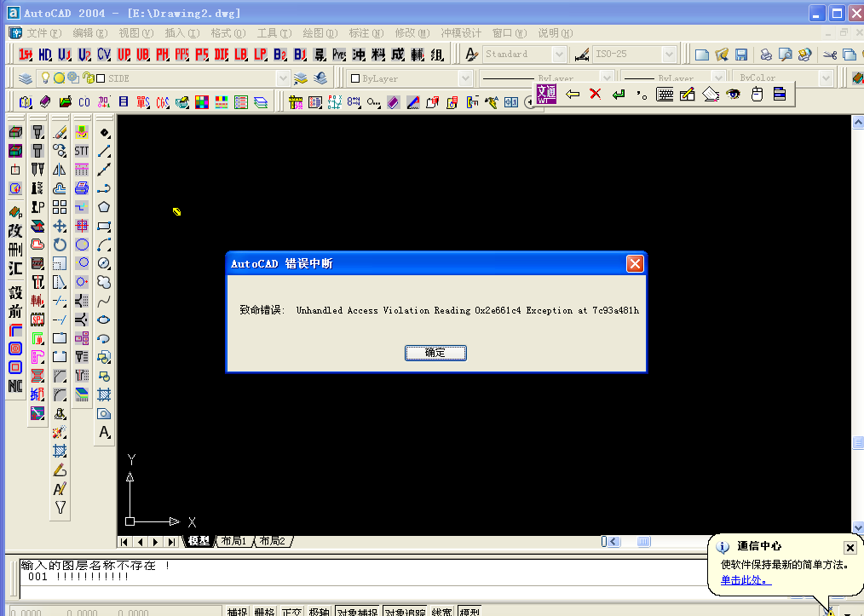864x616 pixels.
Task: Click the 料 toolbar icon
Action: tap(378, 55)
